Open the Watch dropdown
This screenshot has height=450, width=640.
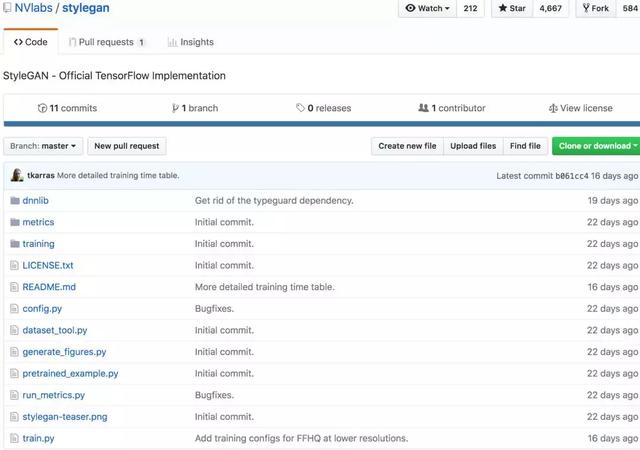427,8
